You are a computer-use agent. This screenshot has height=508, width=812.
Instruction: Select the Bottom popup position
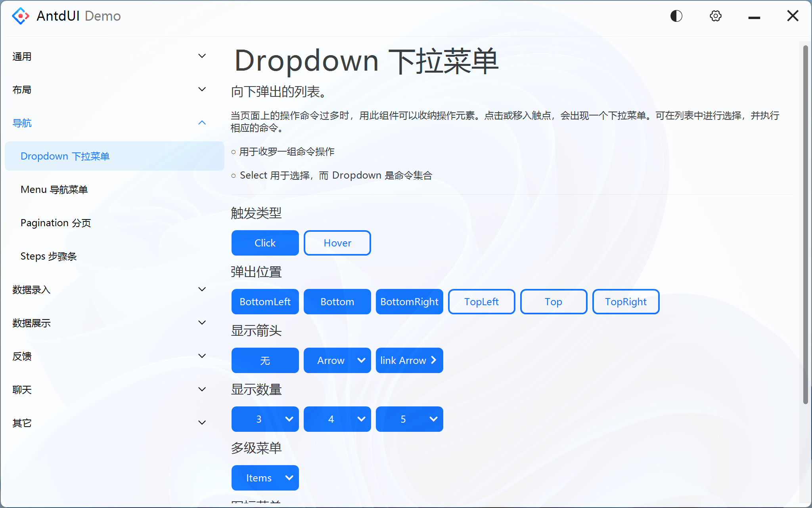pos(337,302)
